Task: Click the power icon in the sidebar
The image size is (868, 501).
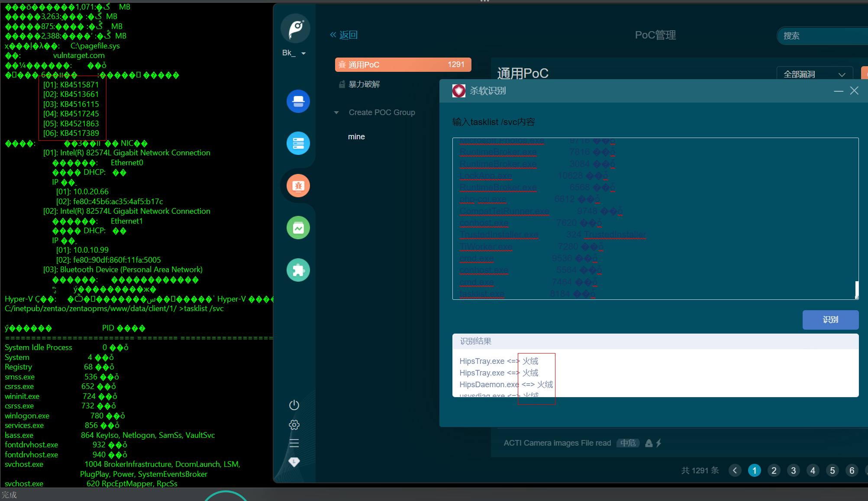Action: tap(294, 405)
